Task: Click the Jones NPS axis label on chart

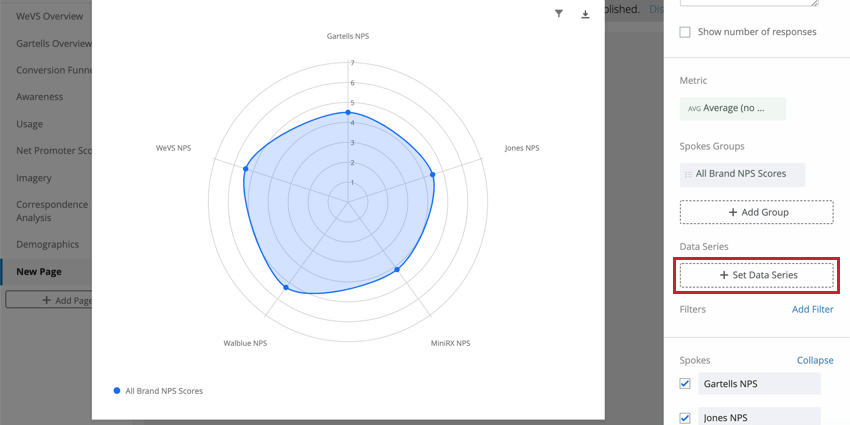Action: point(521,147)
